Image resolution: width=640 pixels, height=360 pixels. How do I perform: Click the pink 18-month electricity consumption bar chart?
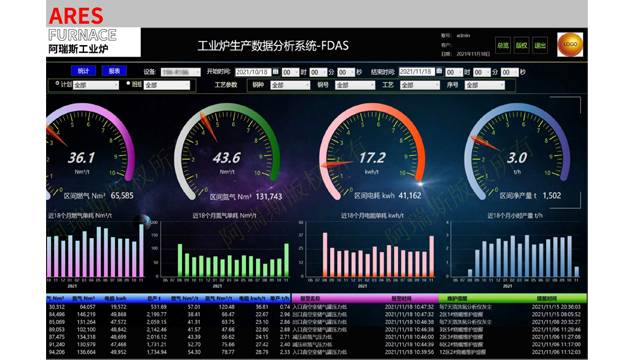coord(367,251)
